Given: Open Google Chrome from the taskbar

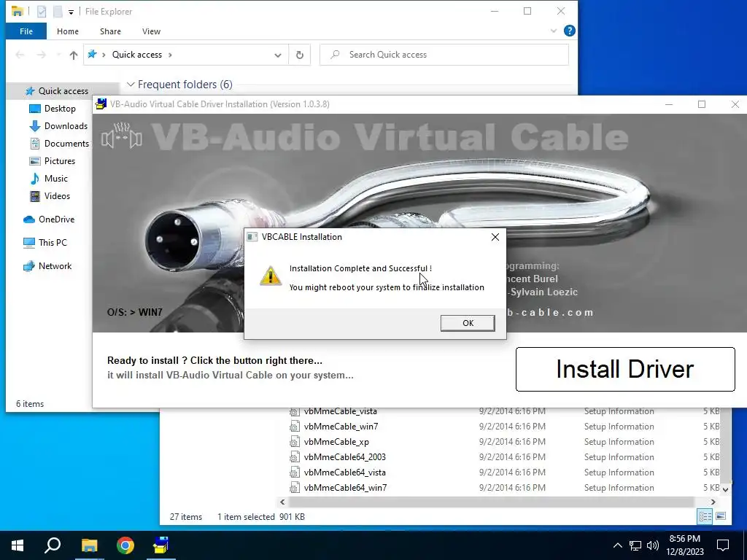Looking at the screenshot, I should click(125, 545).
